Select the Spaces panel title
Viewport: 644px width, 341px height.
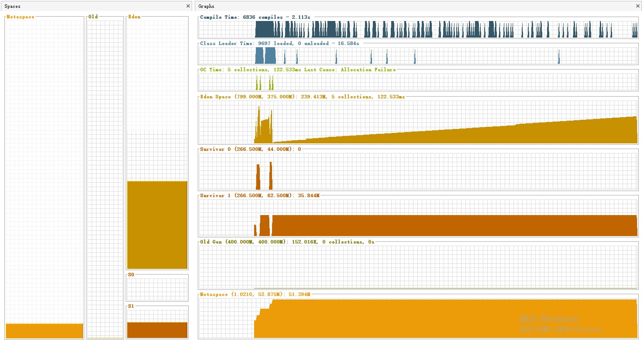[12, 6]
